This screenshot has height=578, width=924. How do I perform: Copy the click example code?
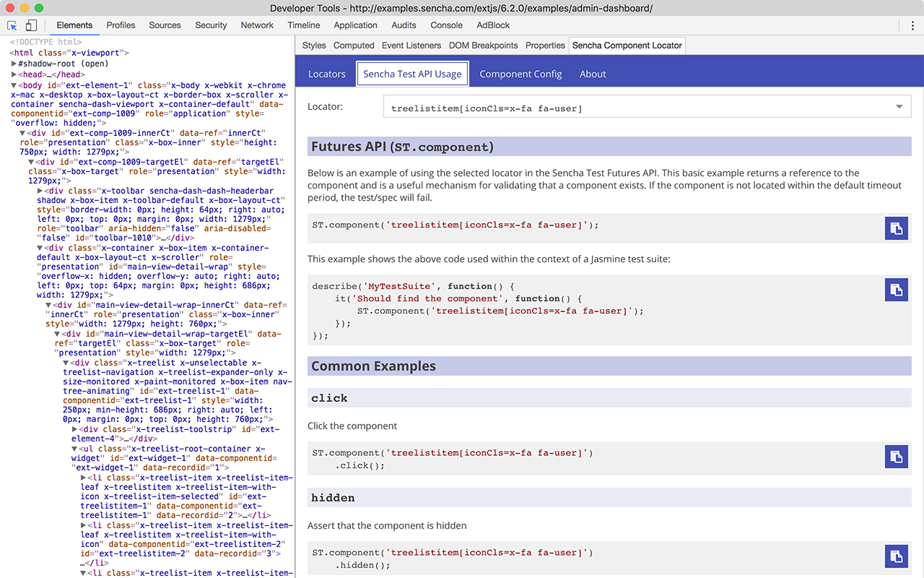tap(897, 457)
